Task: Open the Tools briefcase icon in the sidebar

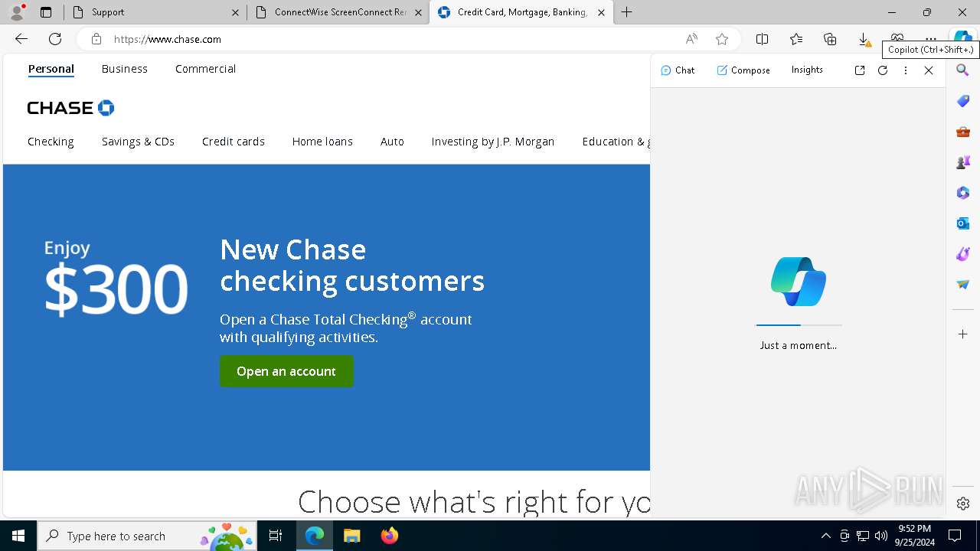Action: click(x=963, y=132)
